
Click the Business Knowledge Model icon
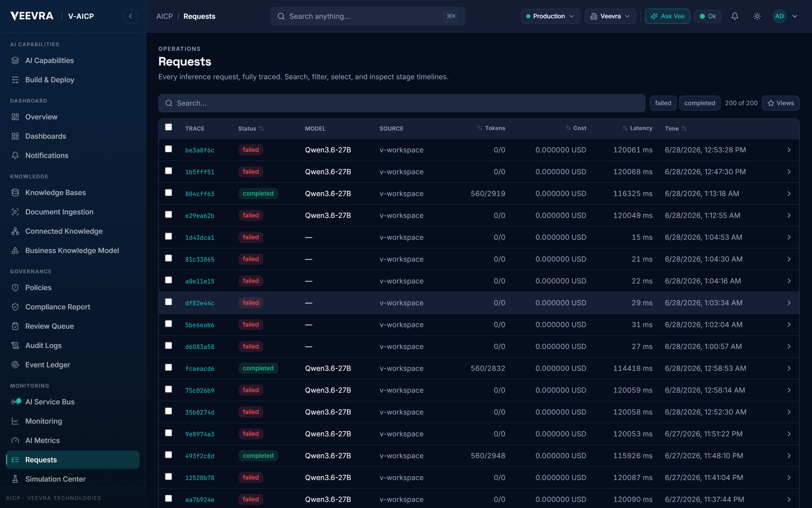point(15,250)
